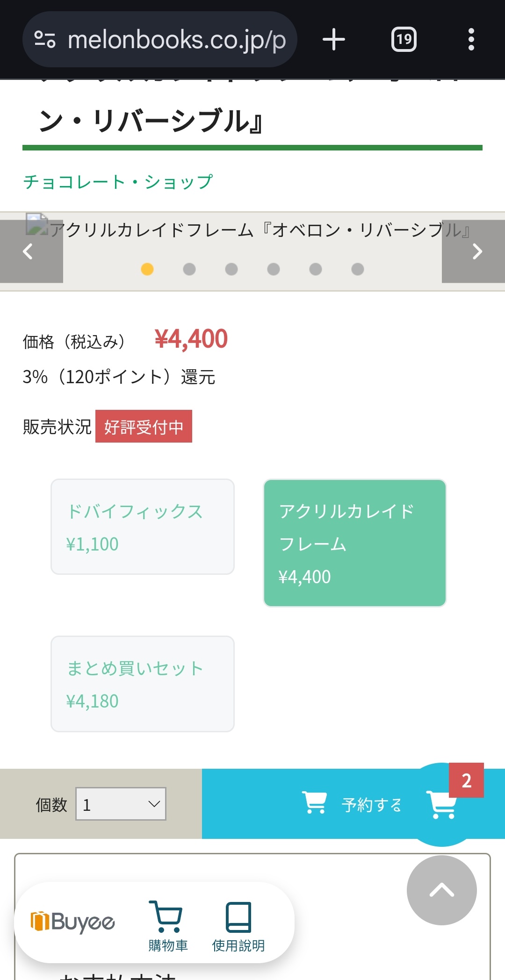
Task: Open the Buyee 使用說明 guide icon
Action: [238, 926]
